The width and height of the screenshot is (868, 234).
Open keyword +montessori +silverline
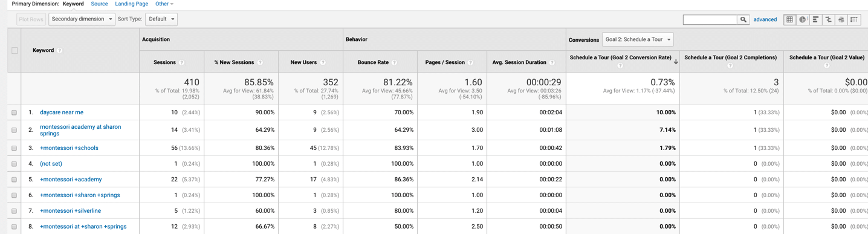point(70,211)
